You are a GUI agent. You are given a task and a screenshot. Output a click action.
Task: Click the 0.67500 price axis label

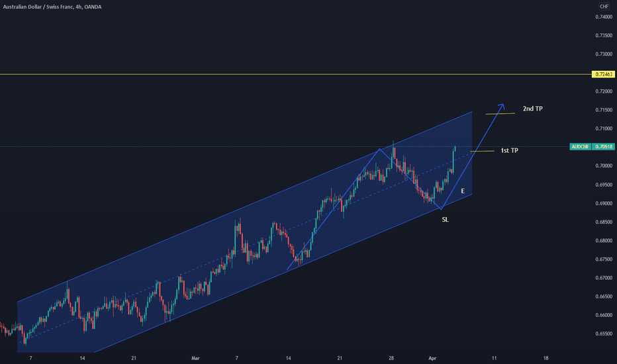(604, 259)
